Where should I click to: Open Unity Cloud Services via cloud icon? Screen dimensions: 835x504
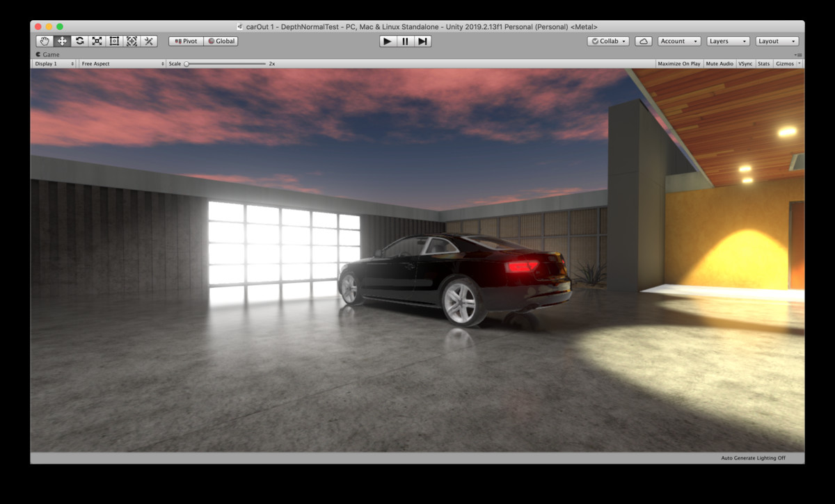tap(643, 41)
